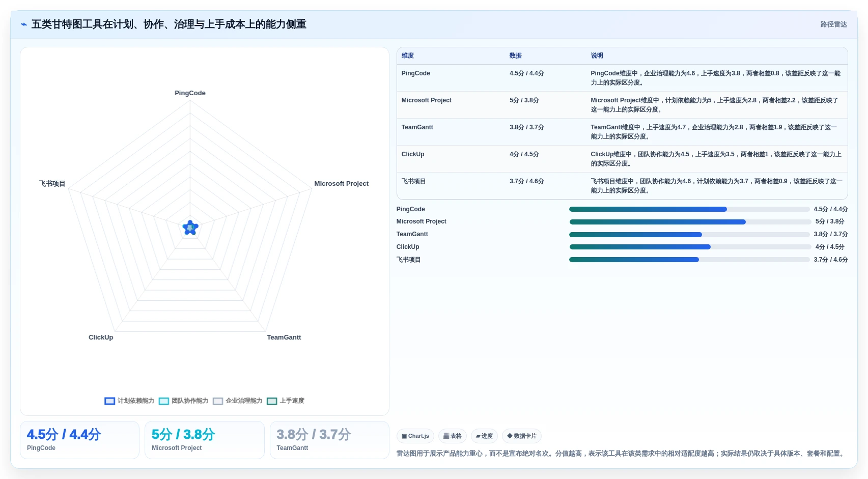Click the page title about 五类甘特图工具
The image size is (868, 479).
(x=169, y=24)
